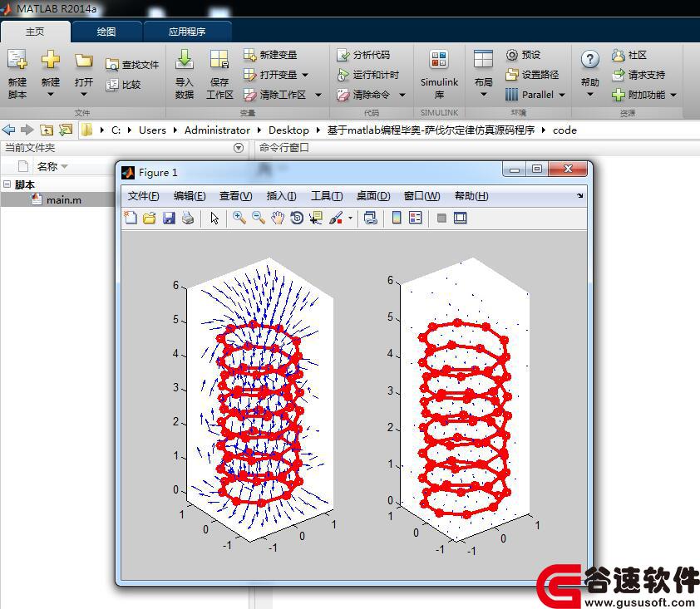Select the Pan hand tool
This screenshot has height=609, width=700.
278,218
